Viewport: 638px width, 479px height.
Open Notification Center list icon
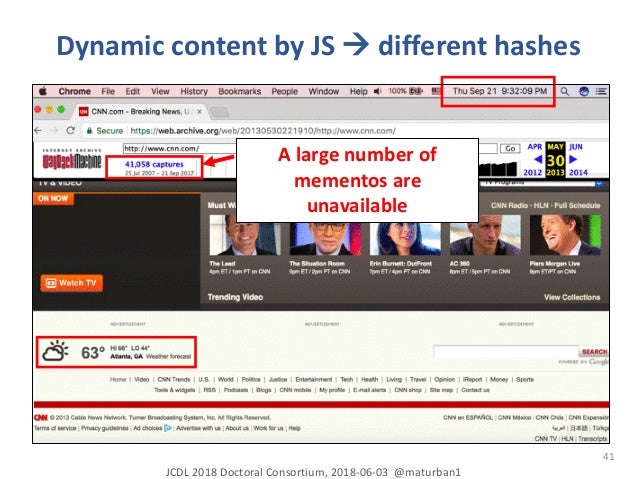tap(601, 91)
